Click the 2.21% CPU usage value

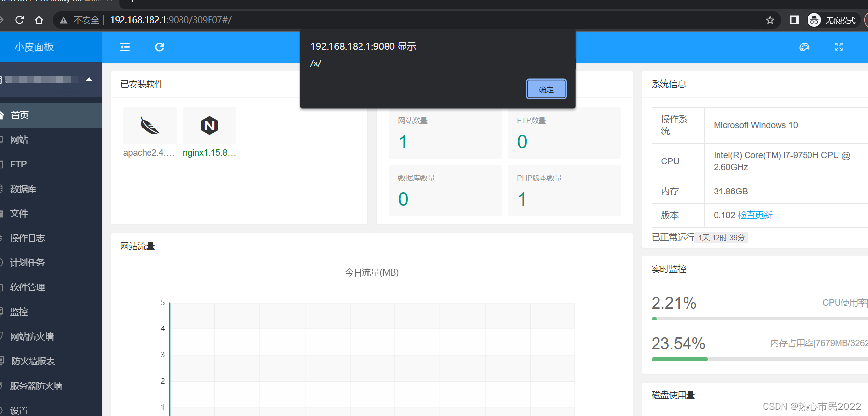[674, 303]
